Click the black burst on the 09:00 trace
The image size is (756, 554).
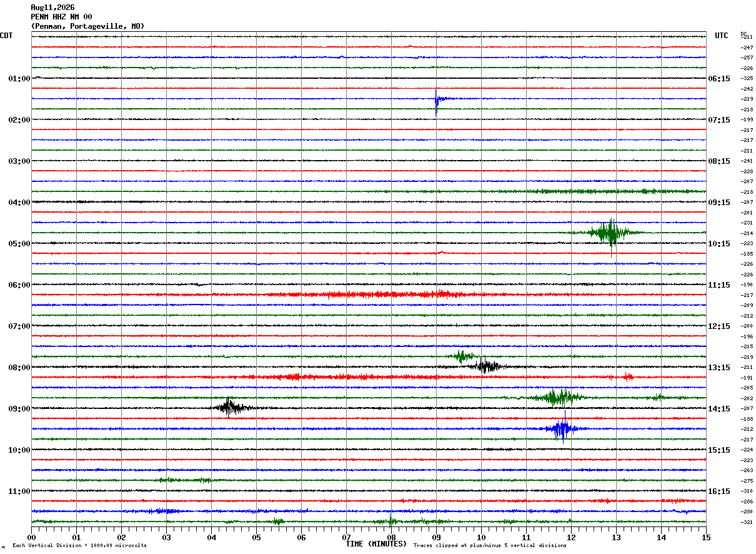[x=231, y=407]
